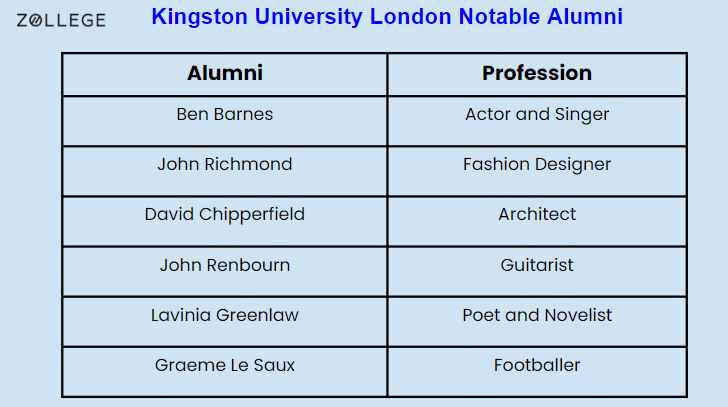728x407 pixels.
Task: Click the word Alumni in the blue title
Action: pyautogui.click(x=585, y=17)
